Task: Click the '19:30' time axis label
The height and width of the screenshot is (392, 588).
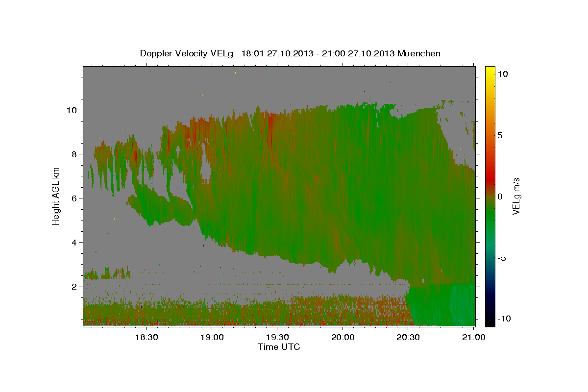Action: 277,337
